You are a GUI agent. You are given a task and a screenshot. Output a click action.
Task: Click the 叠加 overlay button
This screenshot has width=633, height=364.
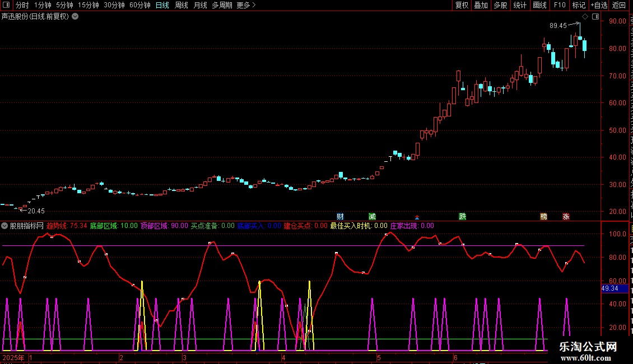pos(481,5)
